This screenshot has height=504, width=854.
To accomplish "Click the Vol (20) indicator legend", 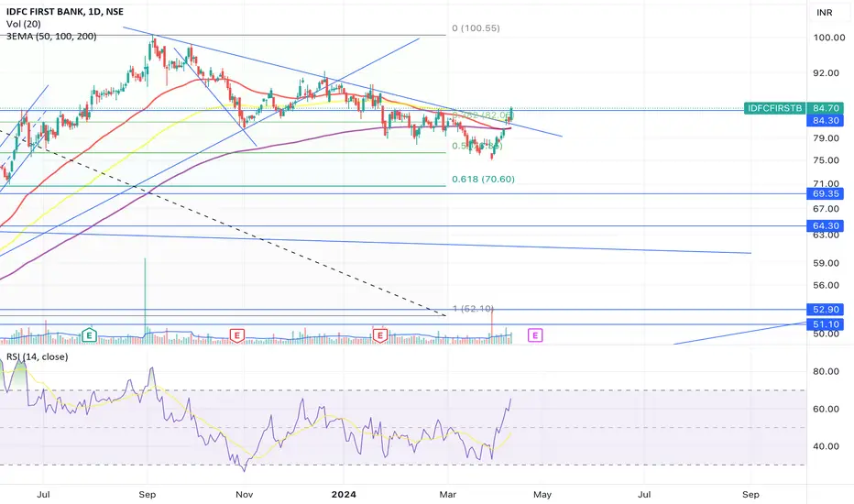I will click(24, 24).
